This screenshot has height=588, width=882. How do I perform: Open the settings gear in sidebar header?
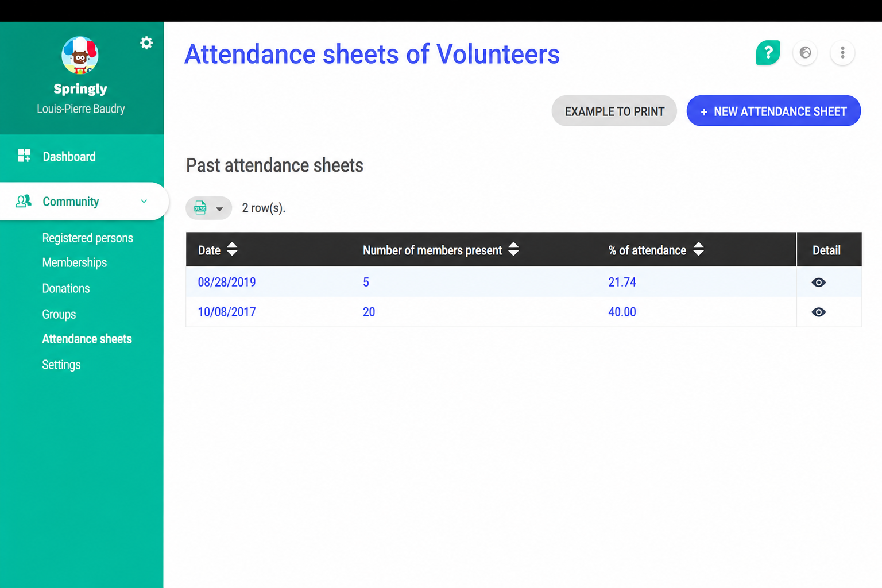pyautogui.click(x=146, y=42)
